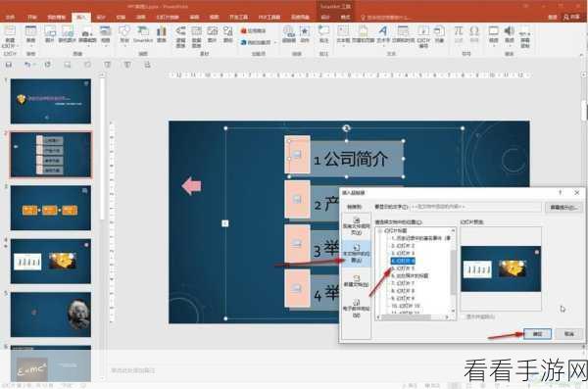Image resolution: width=588 pixels, height=389 pixels.
Task: Click the Pictures icon on Insert ribbon
Action: click(x=50, y=31)
